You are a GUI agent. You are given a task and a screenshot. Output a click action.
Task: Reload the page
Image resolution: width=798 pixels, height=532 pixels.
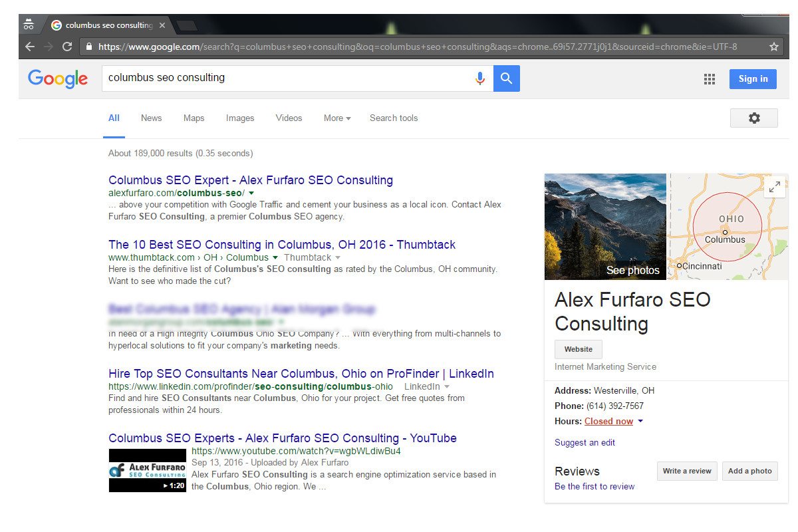[x=66, y=47]
